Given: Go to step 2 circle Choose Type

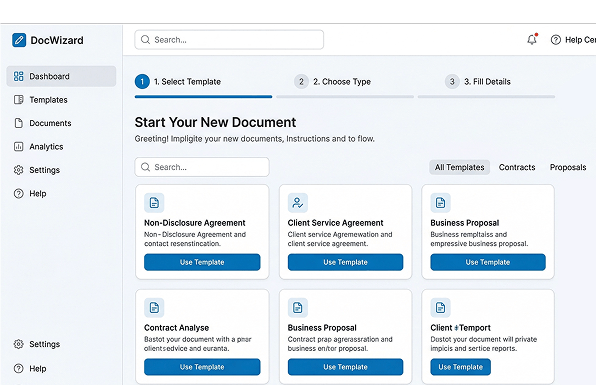Looking at the screenshot, I should (x=301, y=81).
